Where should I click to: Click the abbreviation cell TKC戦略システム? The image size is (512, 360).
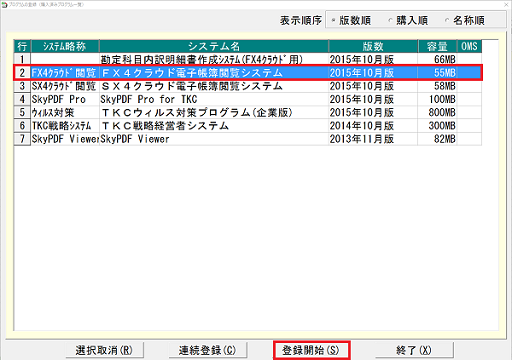(x=65, y=126)
